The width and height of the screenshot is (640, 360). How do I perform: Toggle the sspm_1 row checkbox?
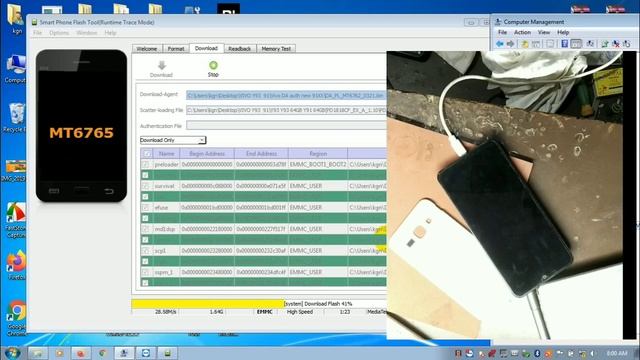[x=145, y=272]
